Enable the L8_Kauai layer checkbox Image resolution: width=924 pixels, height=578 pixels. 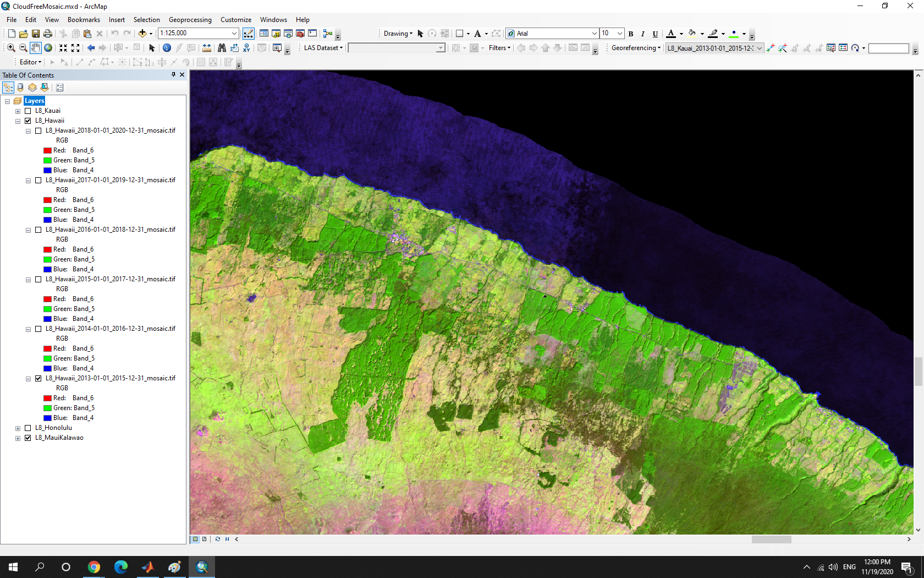click(28, 111)
